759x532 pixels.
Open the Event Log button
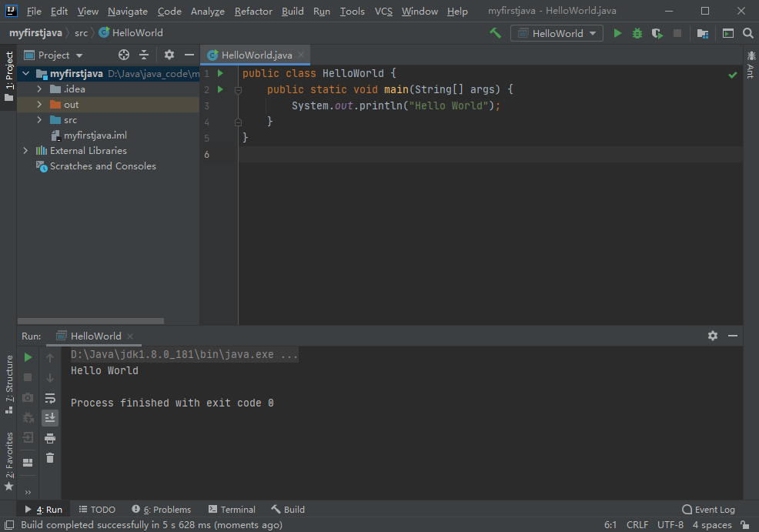point(708,509)
